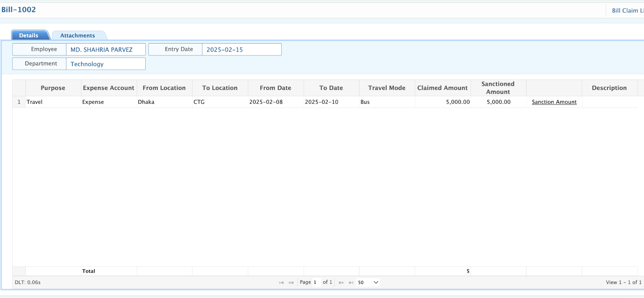This screenshot has height=298, width=644.
Task: Go to the first page icon
Action: (x=281, y=283)
